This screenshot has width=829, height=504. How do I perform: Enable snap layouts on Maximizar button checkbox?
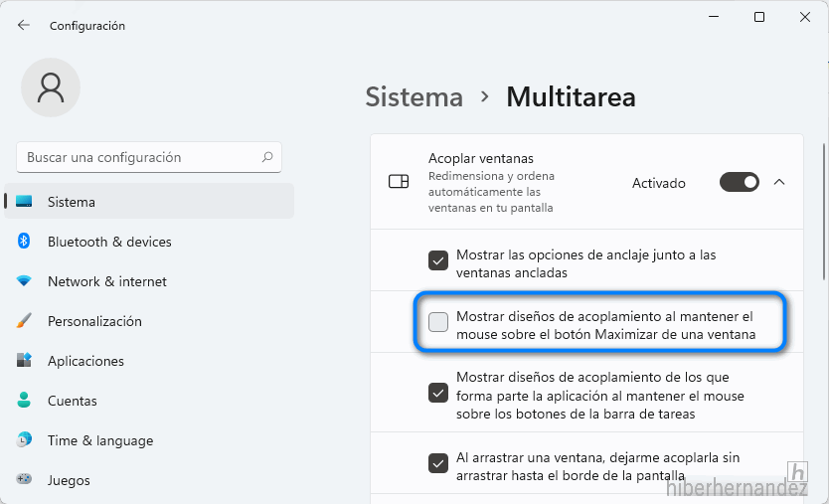point(438,321)
